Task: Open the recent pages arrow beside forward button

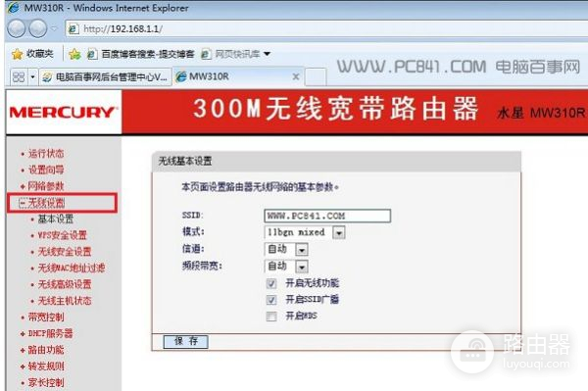Action: pyautogui.click(x=54, y=28)
